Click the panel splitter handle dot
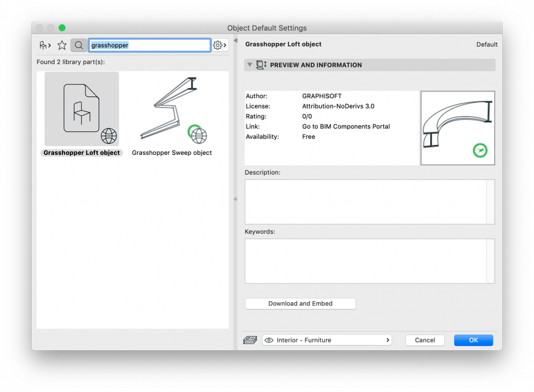 [x=235, y=199]
